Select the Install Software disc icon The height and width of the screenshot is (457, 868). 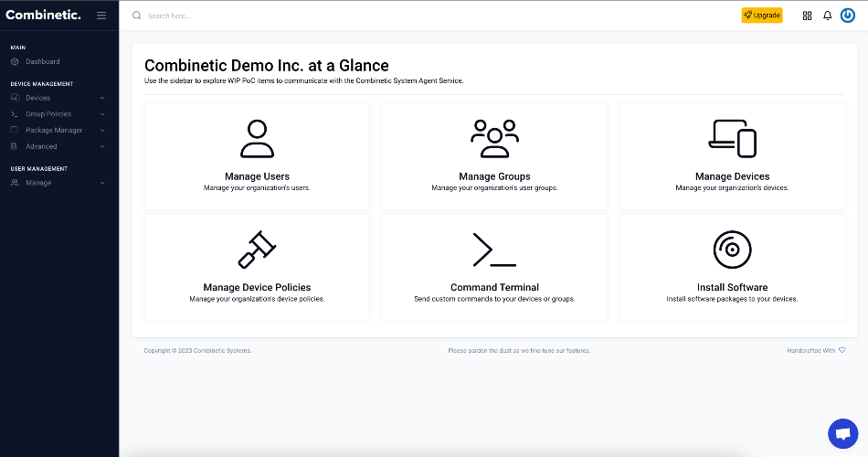(x=732, y=250)
